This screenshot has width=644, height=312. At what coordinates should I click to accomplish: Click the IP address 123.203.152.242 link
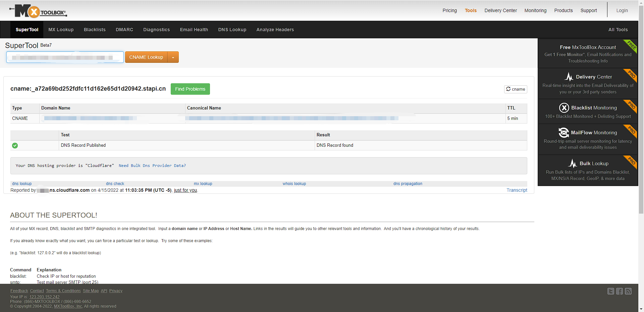pyautogui.click(x=44, y=297)
